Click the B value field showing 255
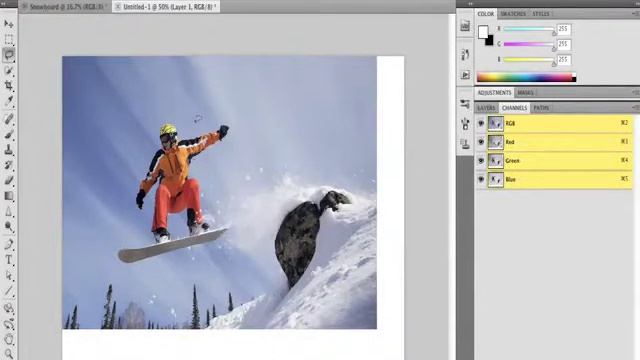Viewport: 640px width, 360px height. 564,60
